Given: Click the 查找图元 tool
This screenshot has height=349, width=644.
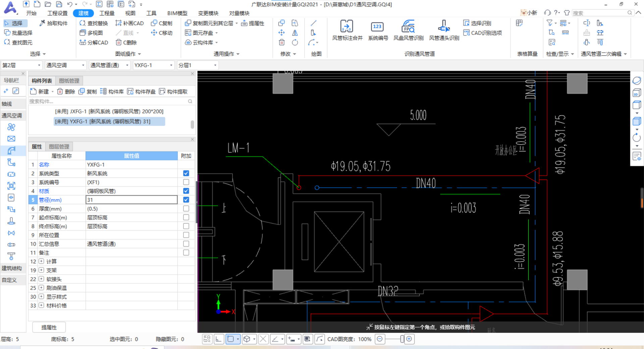Looking at the screenshot, I should (18, 43).
